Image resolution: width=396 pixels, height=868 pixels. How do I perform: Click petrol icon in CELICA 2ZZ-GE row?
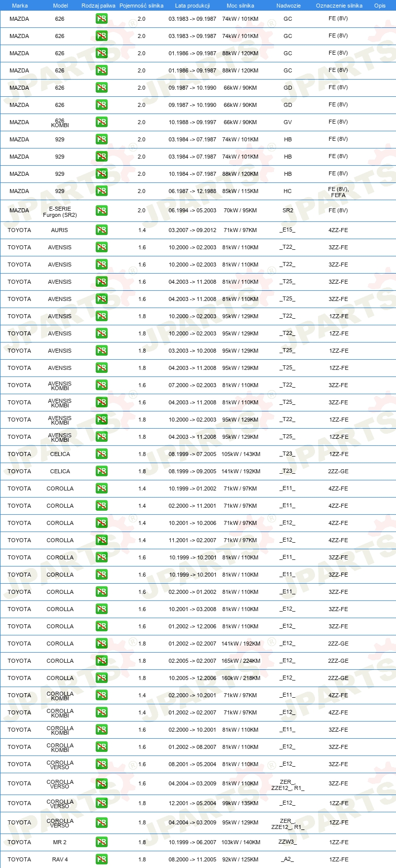coord(102,471)
